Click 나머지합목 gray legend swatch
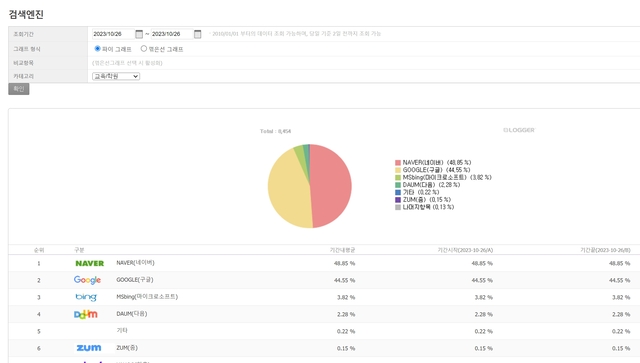640x363 pixels. tap(398, 207)
